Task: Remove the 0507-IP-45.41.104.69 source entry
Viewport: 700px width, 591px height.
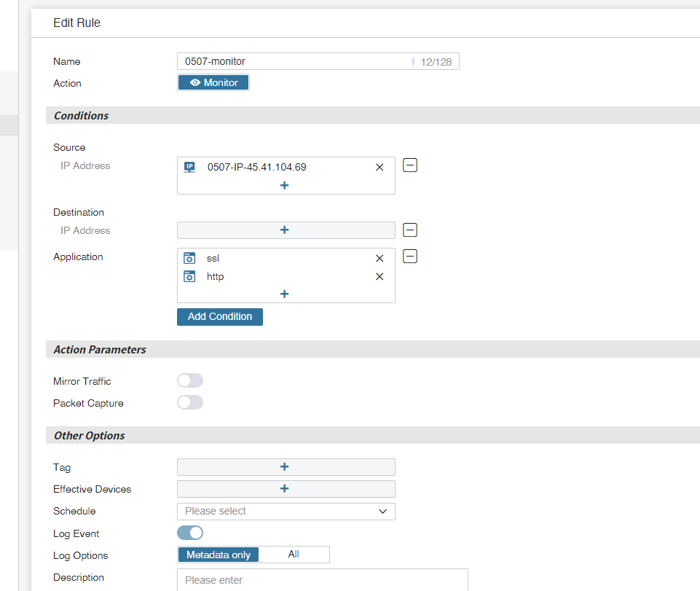Action: (x=380, y=167)
